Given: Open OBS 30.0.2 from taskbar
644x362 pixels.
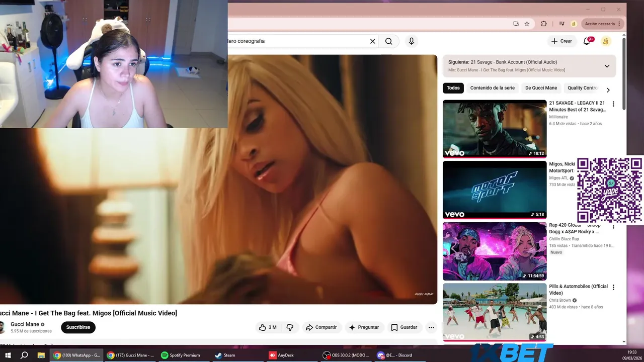Looking at the screenshot, I should pyautogui.click(x=346, y=355).
